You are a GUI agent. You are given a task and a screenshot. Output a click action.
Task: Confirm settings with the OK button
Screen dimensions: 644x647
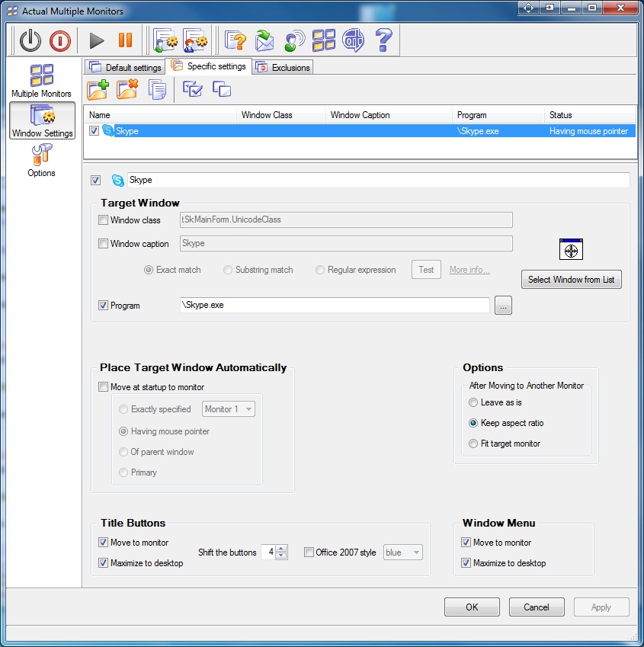coord(472,607)
